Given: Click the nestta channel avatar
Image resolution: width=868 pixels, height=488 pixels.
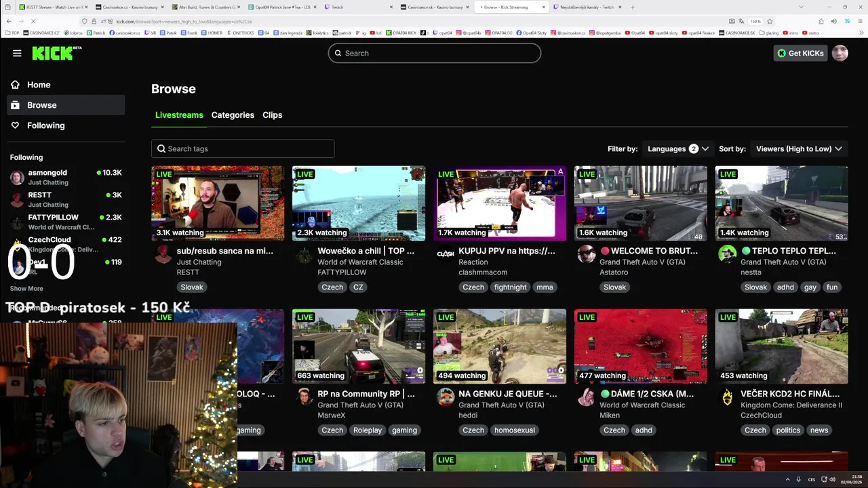Looking at the screenshot, I should pos(728,254).
